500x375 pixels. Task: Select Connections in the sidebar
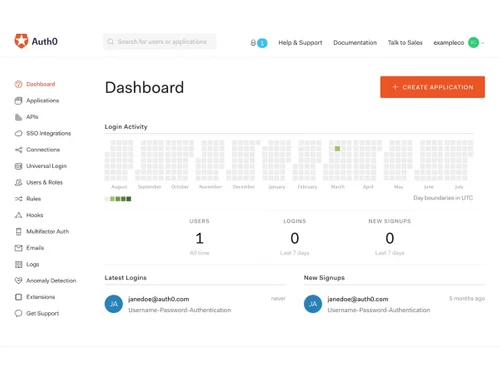(x=43, y=150)
